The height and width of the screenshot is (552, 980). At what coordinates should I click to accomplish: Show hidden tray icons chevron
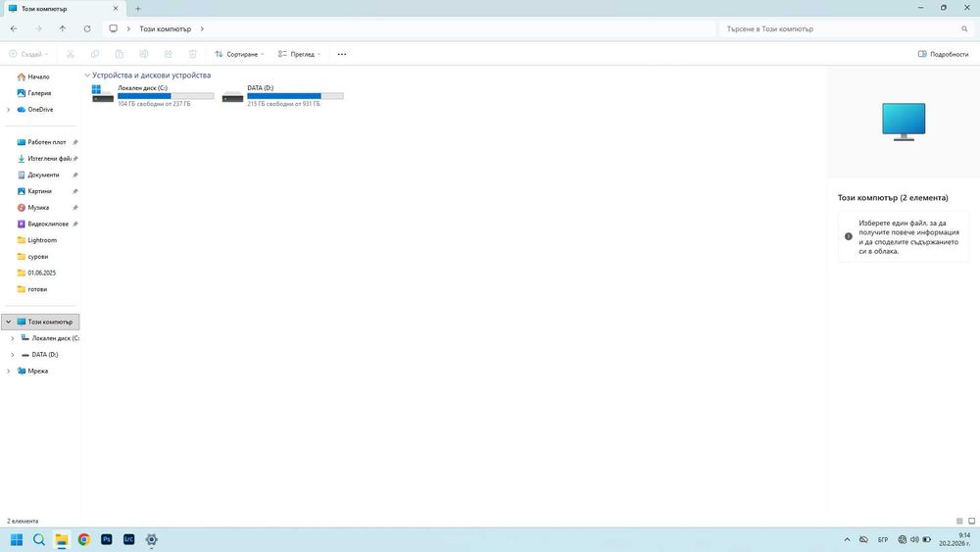coord(847,539)
